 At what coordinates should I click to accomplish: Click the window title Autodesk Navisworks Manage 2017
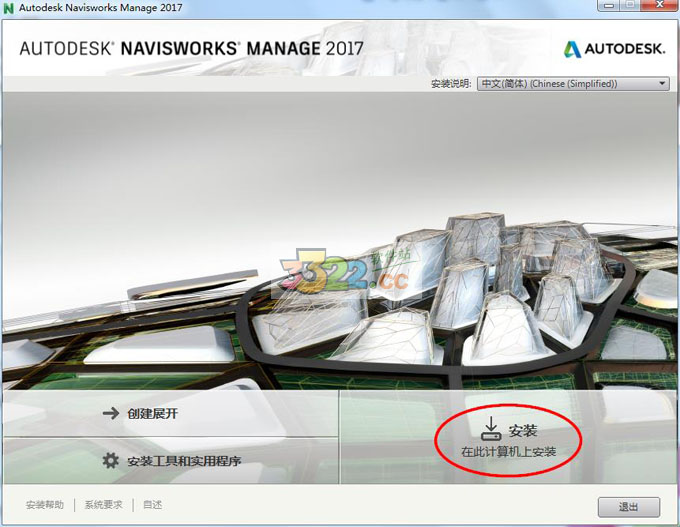coord(101,8)
